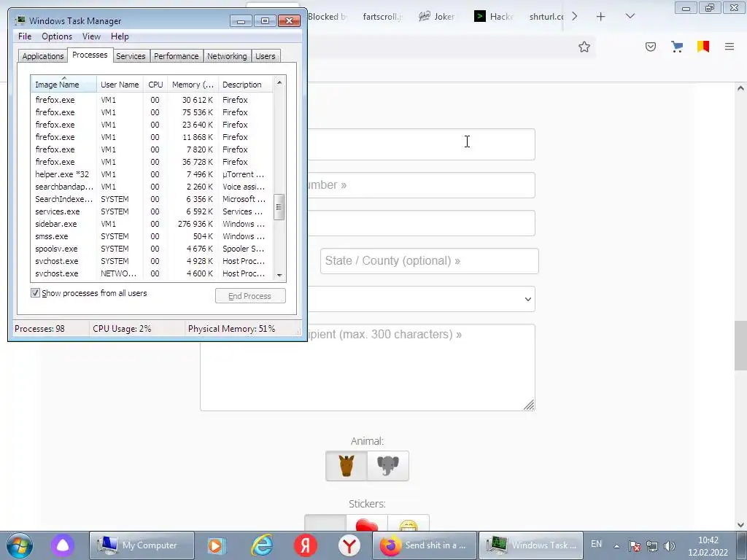Switch to the Applications tab
747x560 pixels.
click(43, 56)
